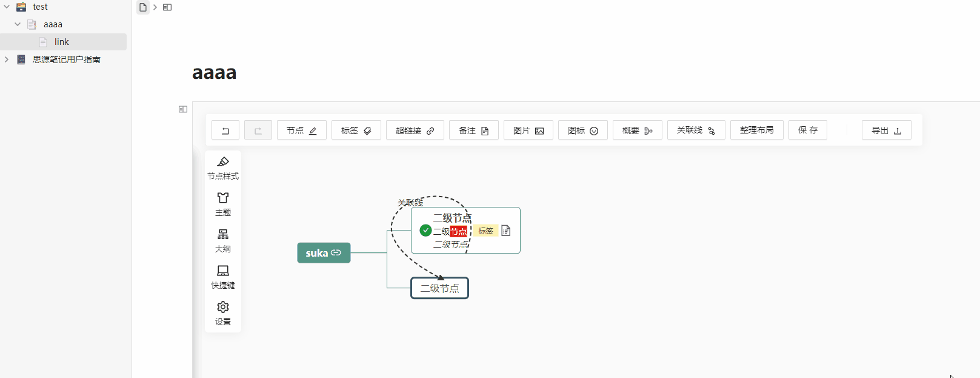Click the yellow 标签 tag on the node

[x=486, y=231]
